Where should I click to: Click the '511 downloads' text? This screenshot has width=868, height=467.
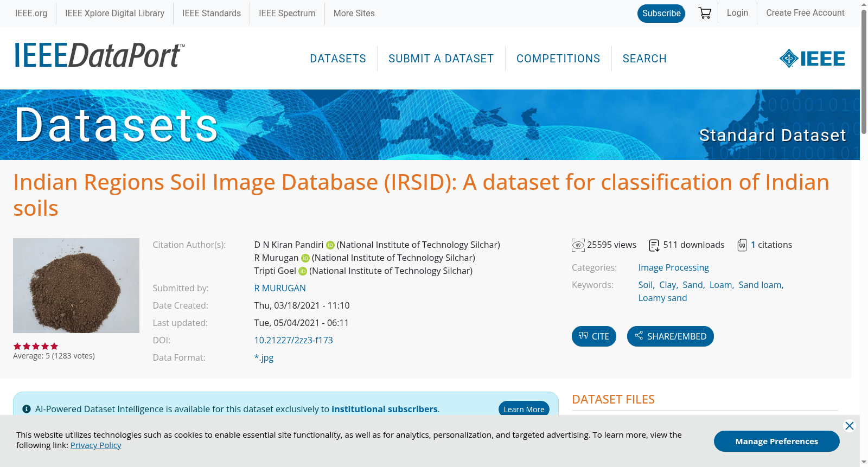coord(694,245)
